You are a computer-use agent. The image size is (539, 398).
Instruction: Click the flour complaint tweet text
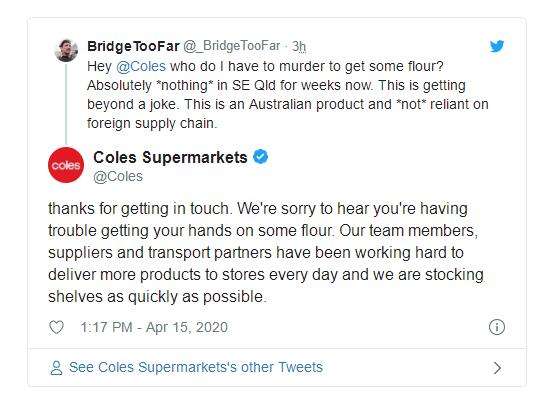coord(287,95)
